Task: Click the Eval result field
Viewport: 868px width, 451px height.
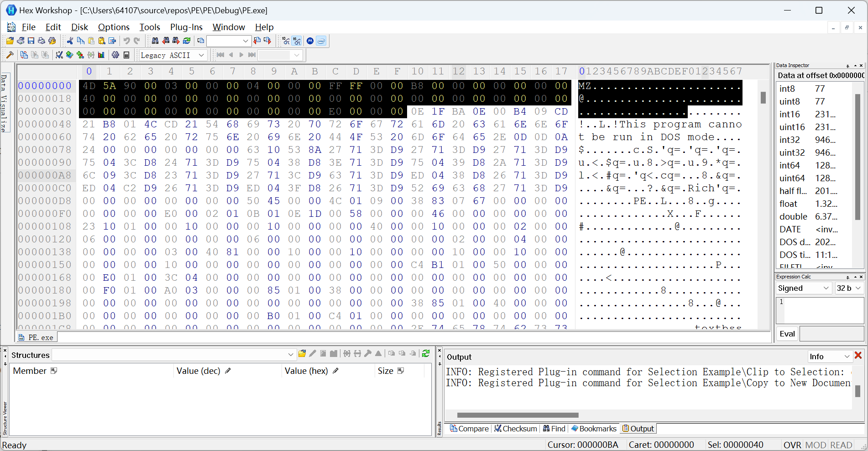Action: [831, 334]
